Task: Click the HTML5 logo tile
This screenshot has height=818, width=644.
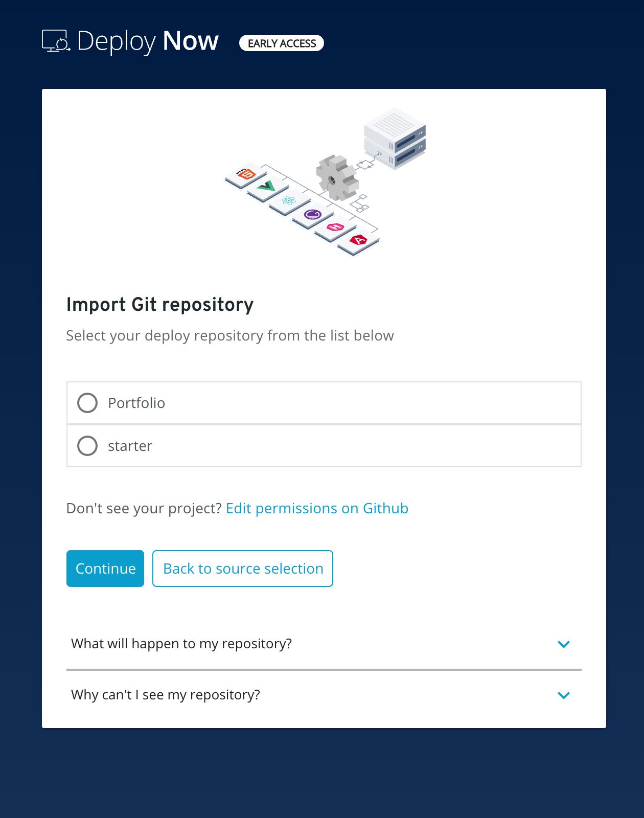Action: coord(246,175)
